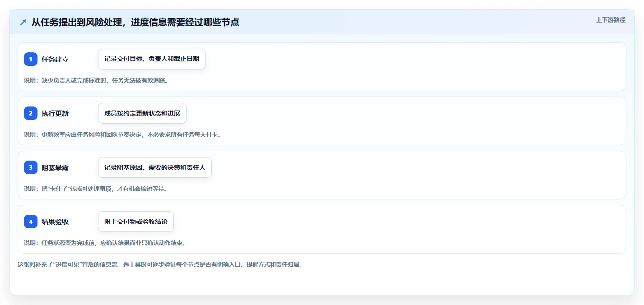Select the 阻塞暴露 step title
The image size is (644, 305).
click(55, 168)
